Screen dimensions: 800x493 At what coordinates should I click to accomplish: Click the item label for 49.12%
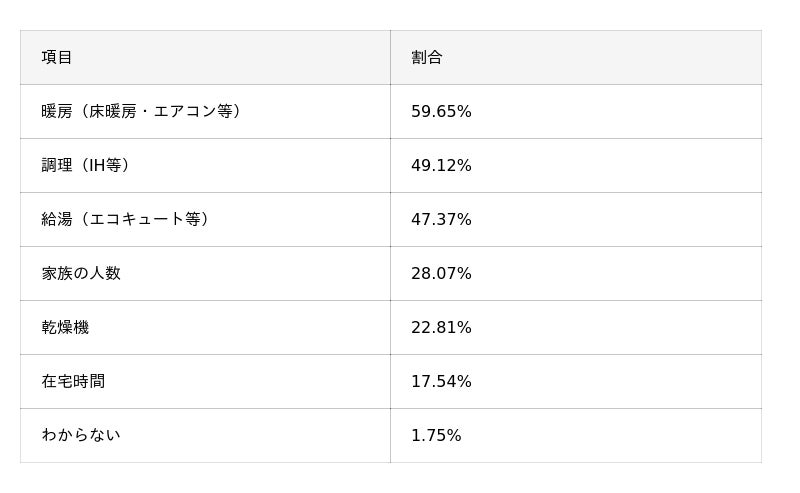(x=86, y=165)
